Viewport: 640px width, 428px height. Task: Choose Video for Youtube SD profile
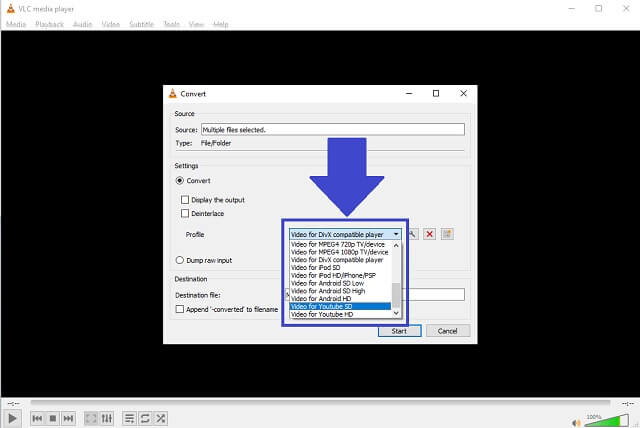click(340, 306)
